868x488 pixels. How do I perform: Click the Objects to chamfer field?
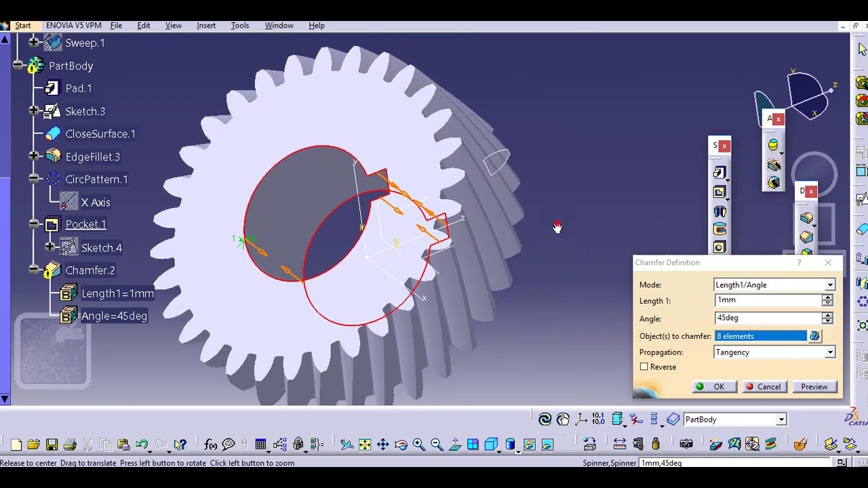click(761, 336)
